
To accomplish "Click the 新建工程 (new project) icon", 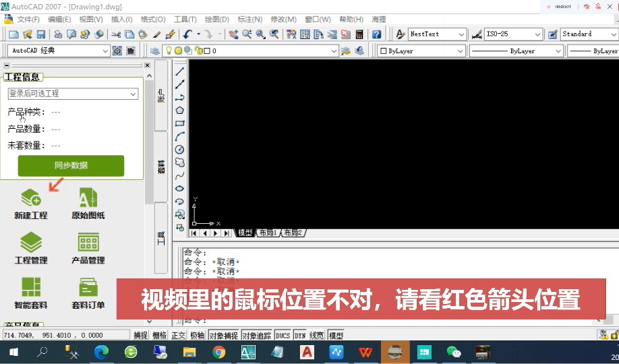I will 31,204.
